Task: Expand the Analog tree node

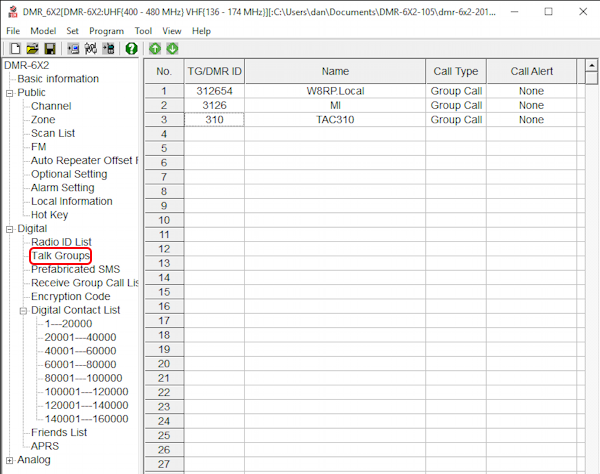Action: 10,460
